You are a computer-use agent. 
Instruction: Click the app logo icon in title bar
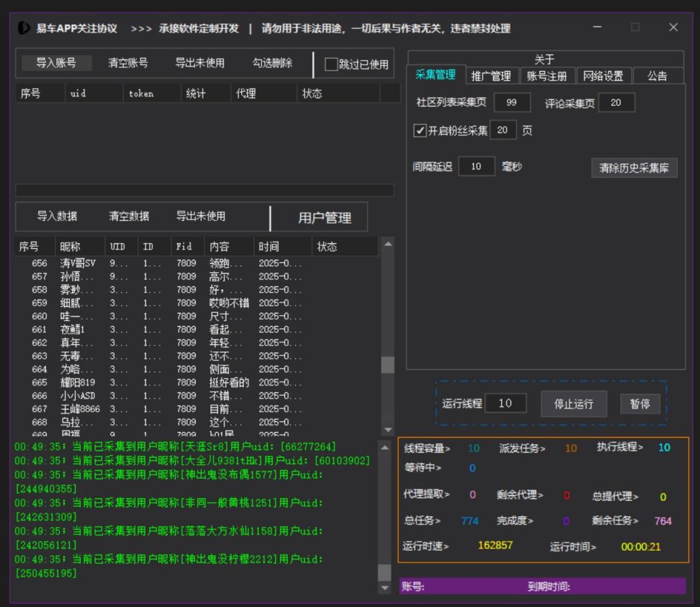click(24, 28)
